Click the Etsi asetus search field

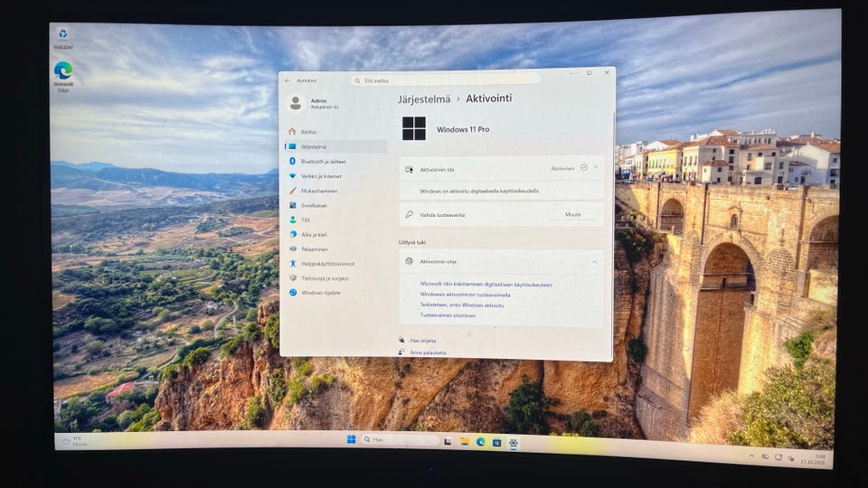click(445, 80)
